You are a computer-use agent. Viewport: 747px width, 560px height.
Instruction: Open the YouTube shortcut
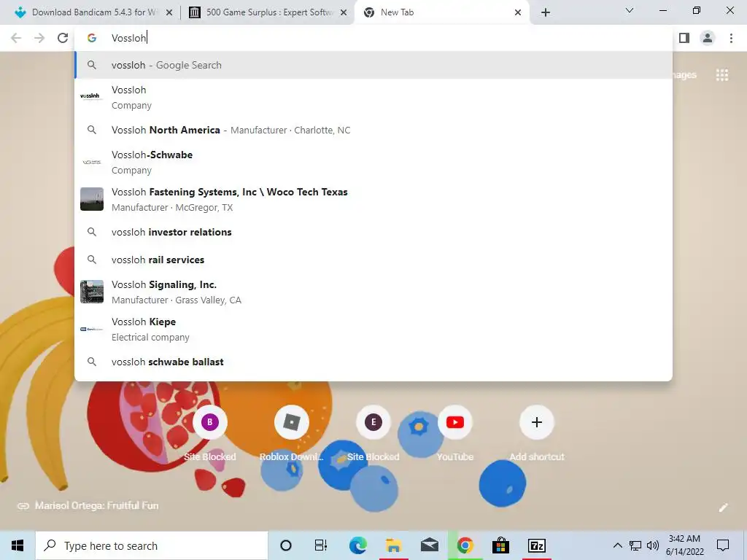click(x=455, y=422)
